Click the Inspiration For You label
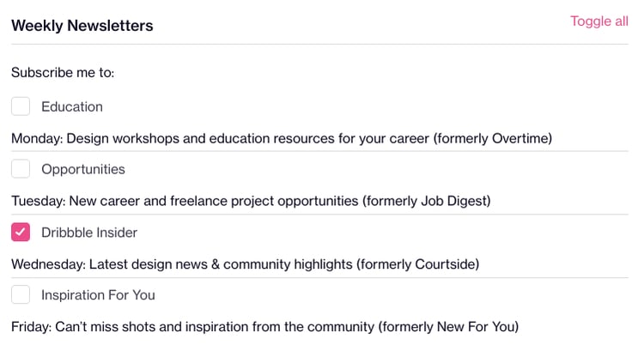 click(98, 295)
